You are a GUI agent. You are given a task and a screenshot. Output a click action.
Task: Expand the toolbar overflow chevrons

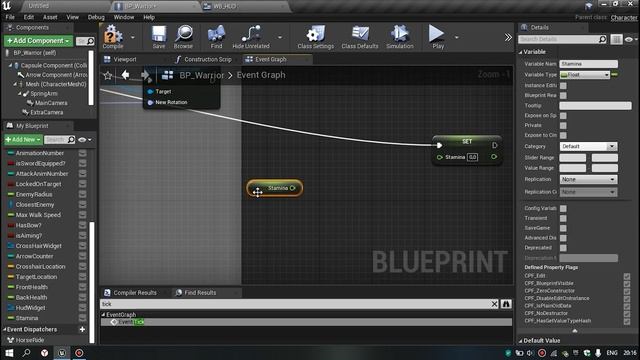pyautogui.click(x=508, y=38)
